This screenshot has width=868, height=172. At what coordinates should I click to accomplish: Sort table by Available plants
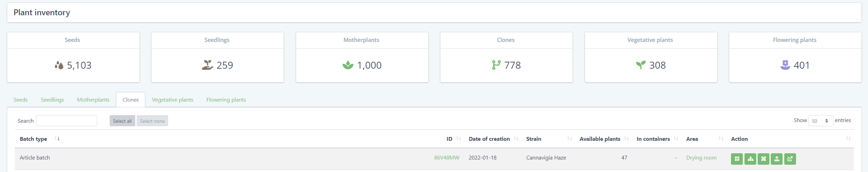tap(627, 139)
